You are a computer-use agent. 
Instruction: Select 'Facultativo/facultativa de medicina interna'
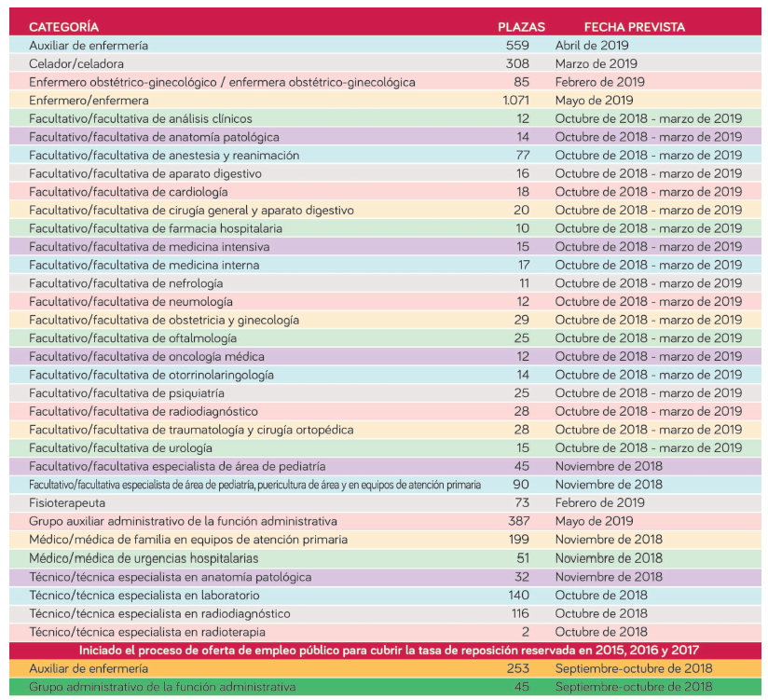pos(144,265)
